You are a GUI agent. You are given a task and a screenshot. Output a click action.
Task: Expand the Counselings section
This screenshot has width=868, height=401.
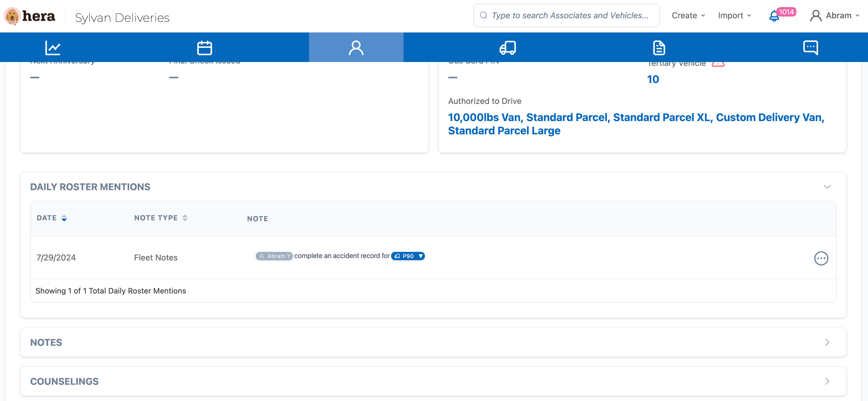point(827,381)
